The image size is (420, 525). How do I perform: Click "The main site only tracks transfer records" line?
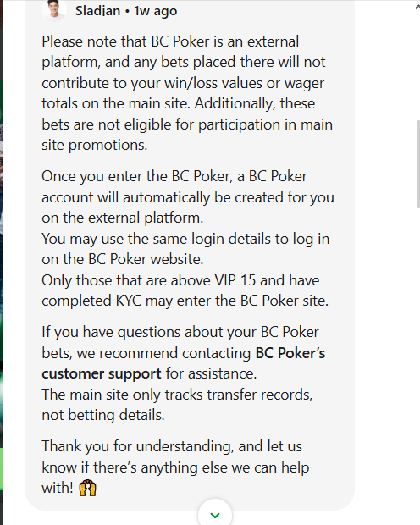click(177, 395)
